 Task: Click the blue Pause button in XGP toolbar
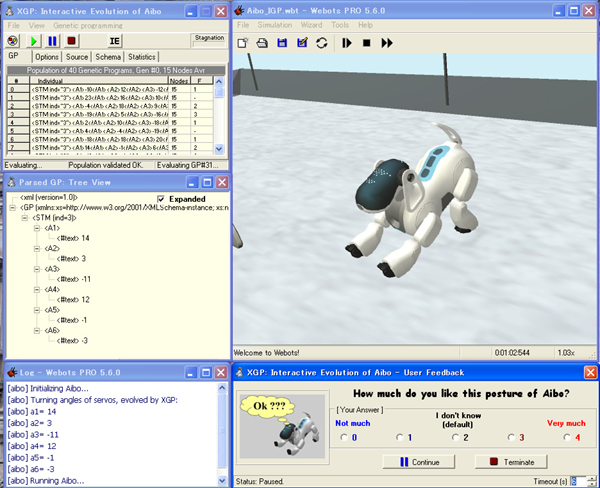click(52, 41)
